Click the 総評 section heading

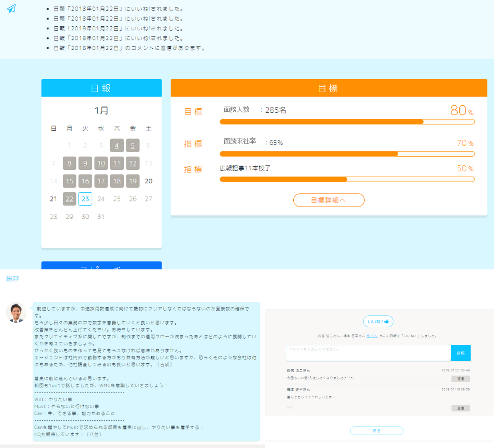[13, 279]
